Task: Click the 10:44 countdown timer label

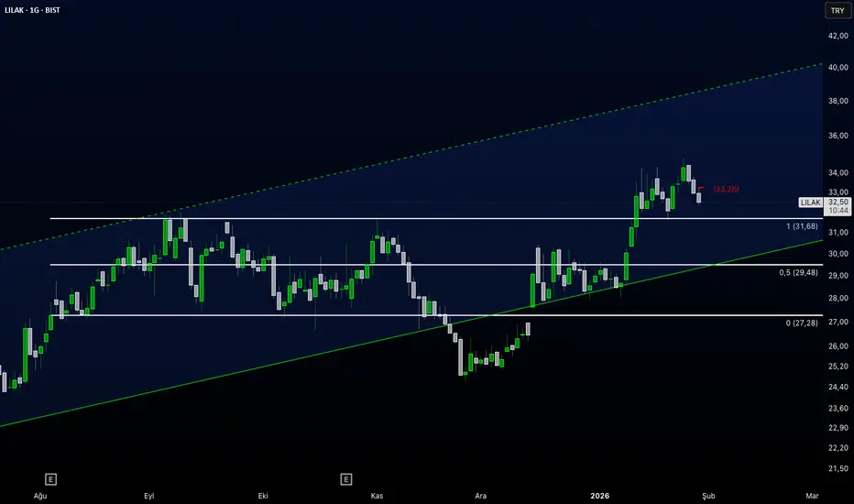Action: click(838, 211)
